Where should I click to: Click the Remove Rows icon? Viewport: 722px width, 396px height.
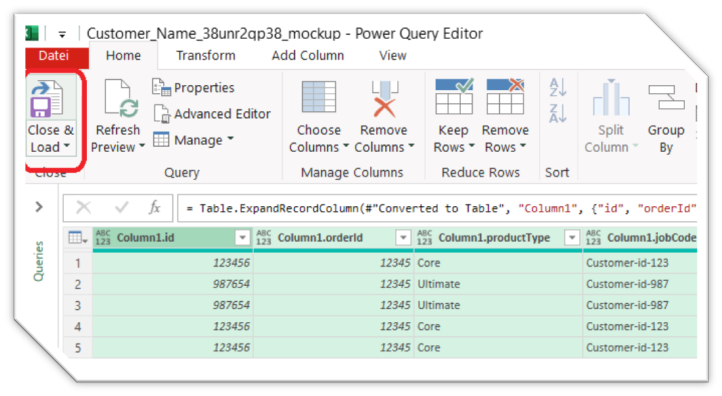[x=505, y=96]
